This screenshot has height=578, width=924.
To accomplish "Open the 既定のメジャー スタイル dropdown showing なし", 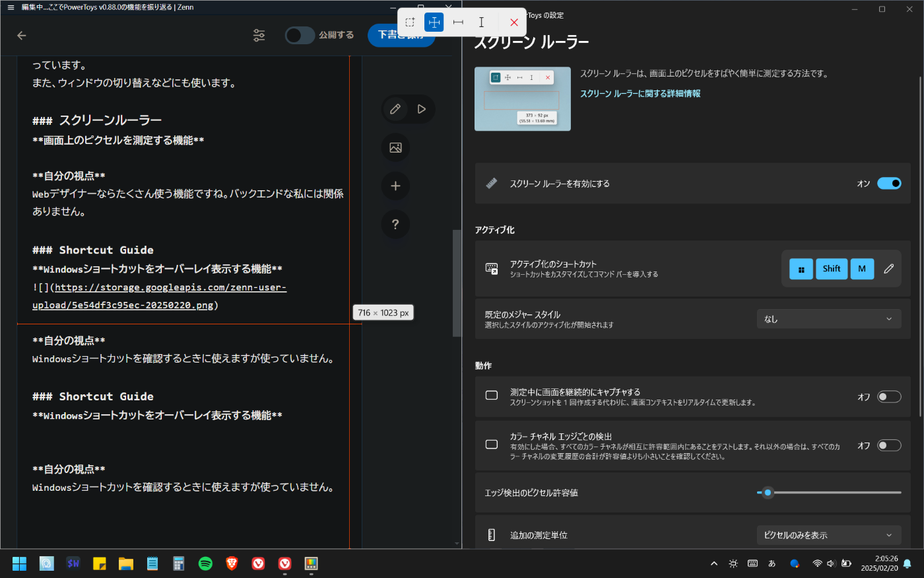I will point(829,319).
